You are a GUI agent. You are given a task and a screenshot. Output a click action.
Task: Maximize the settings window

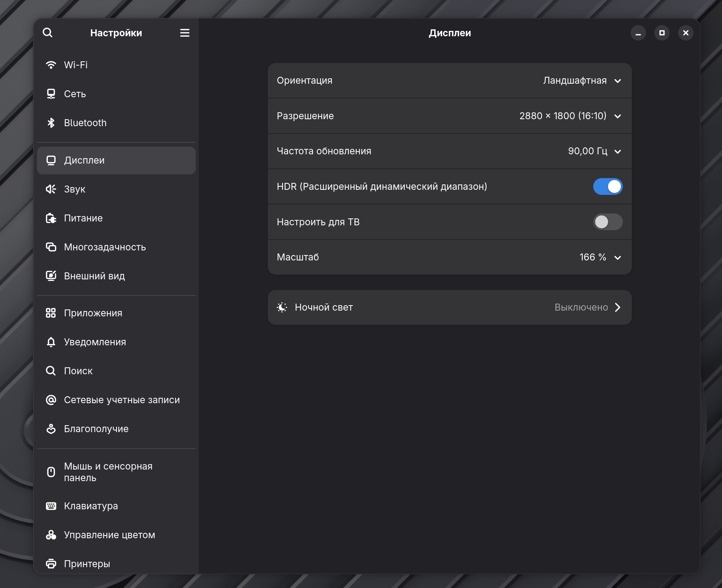662,33
